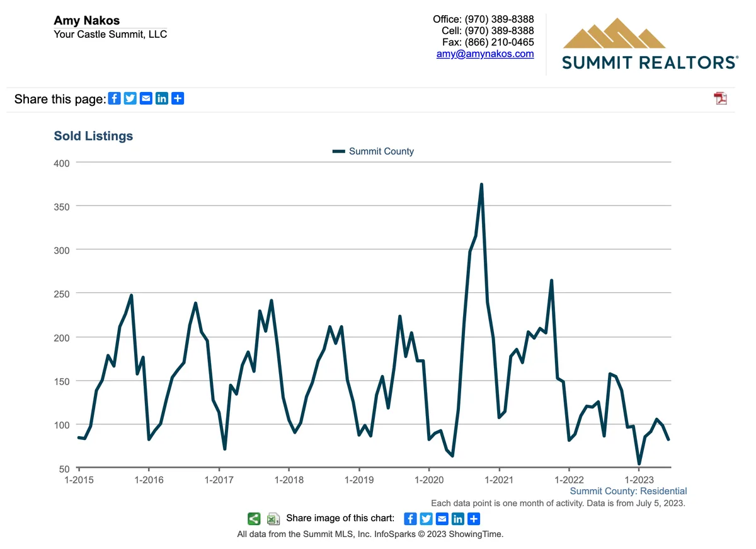Download the page as PDF
The height and width of the screenshot is (549, 756).
click(720, 98)
